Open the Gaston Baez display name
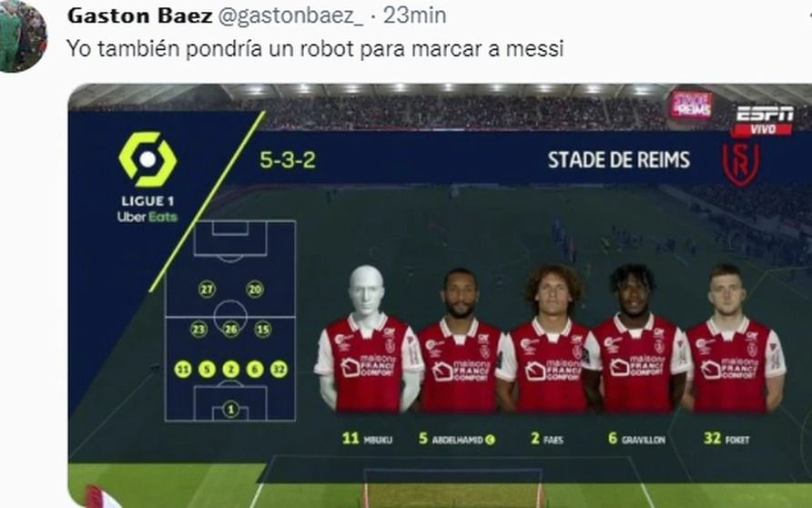Image resolution: width=812 pixels, height=508 pixels. coord(140,15)
